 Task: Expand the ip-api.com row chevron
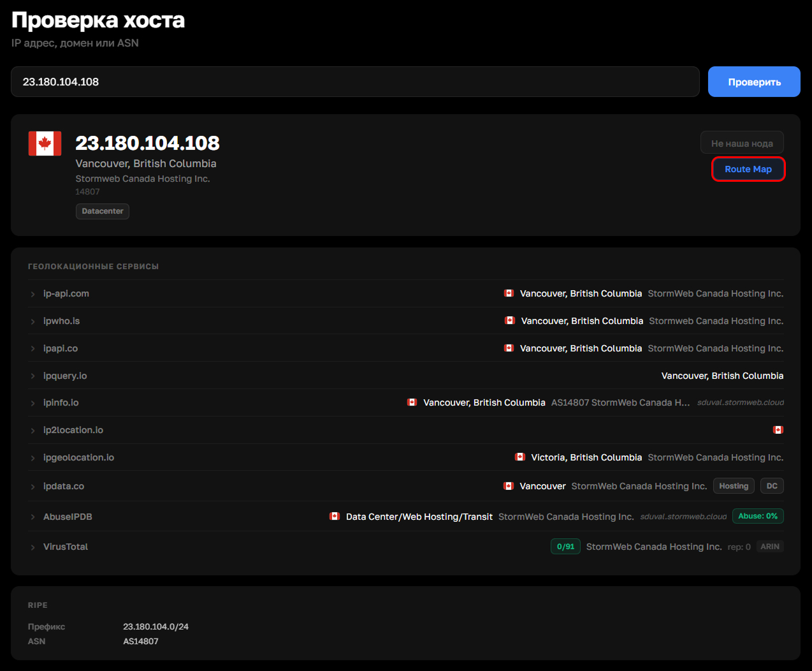point(33,294)
